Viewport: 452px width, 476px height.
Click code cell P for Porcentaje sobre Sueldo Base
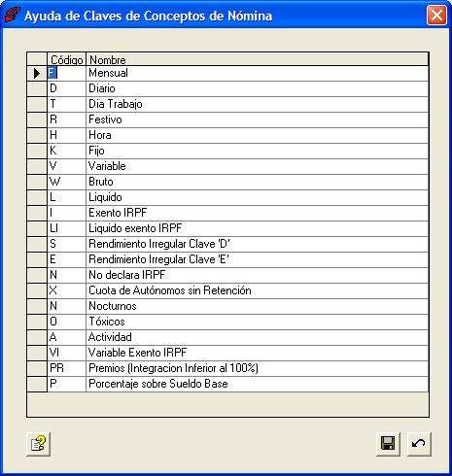66,384
